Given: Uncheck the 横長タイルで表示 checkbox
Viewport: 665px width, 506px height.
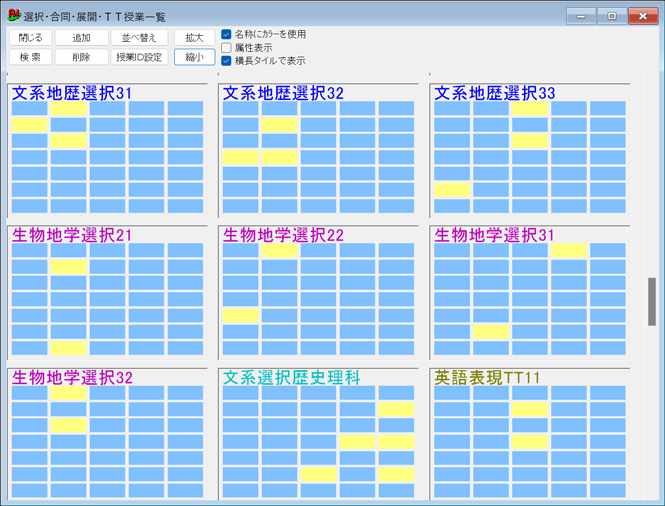Looking at the screenshot, I should tap(227, 60).
